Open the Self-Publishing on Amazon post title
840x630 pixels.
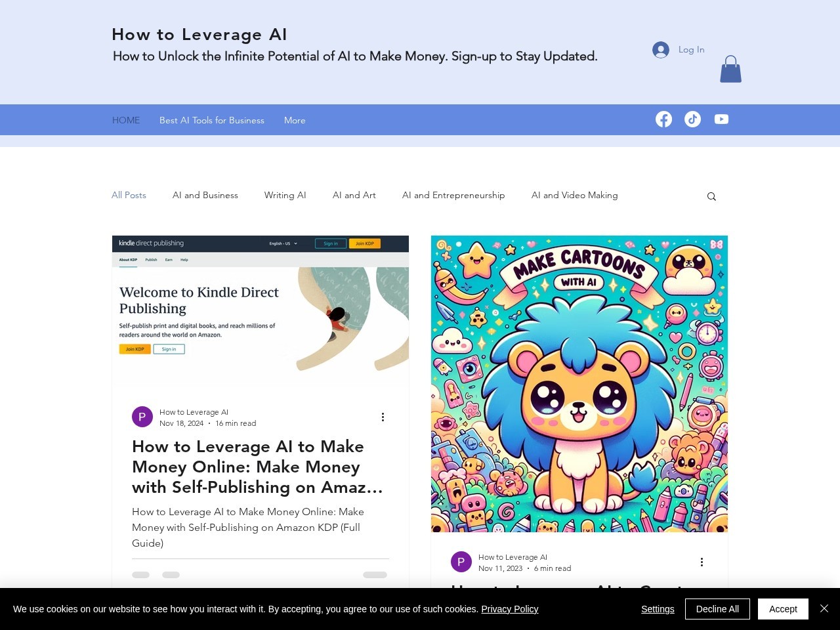(x=261, y=467)
